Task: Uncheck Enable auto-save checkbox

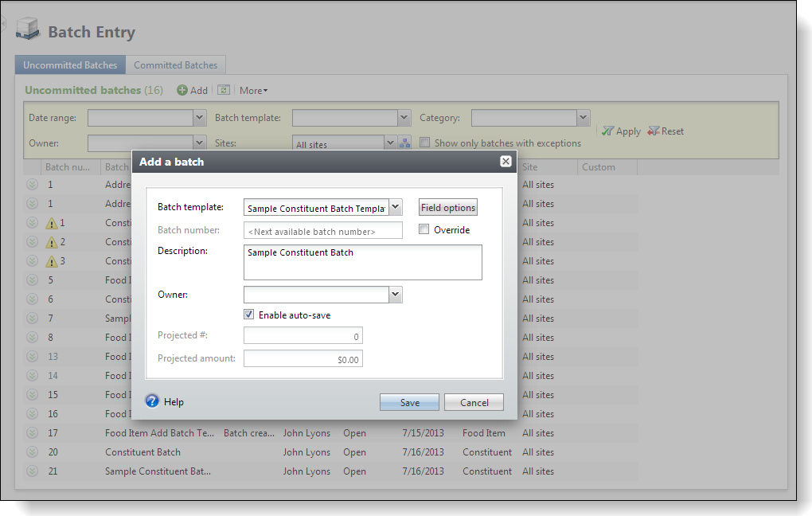Action: click(x=249, y=315)
